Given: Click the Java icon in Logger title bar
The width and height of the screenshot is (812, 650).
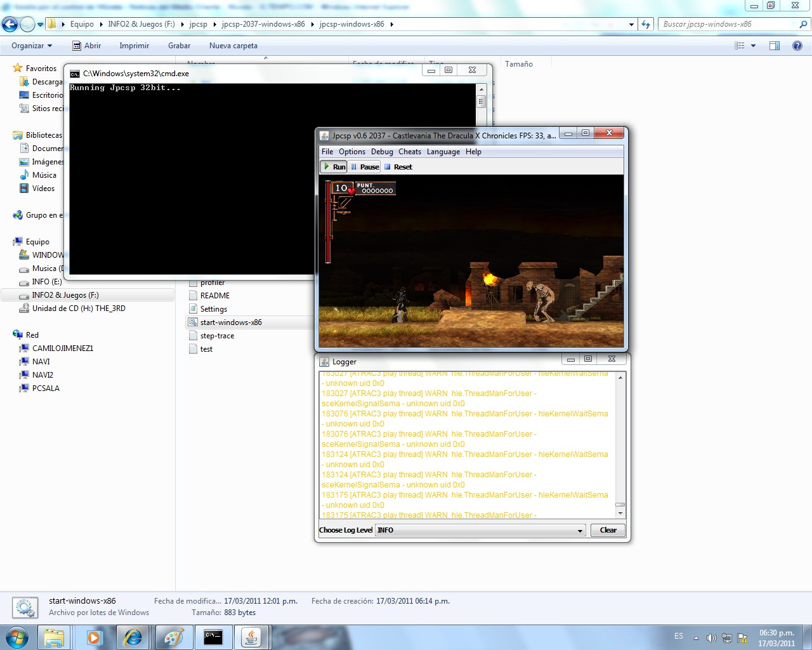Looking at the screenshot, I should [324, 362].
